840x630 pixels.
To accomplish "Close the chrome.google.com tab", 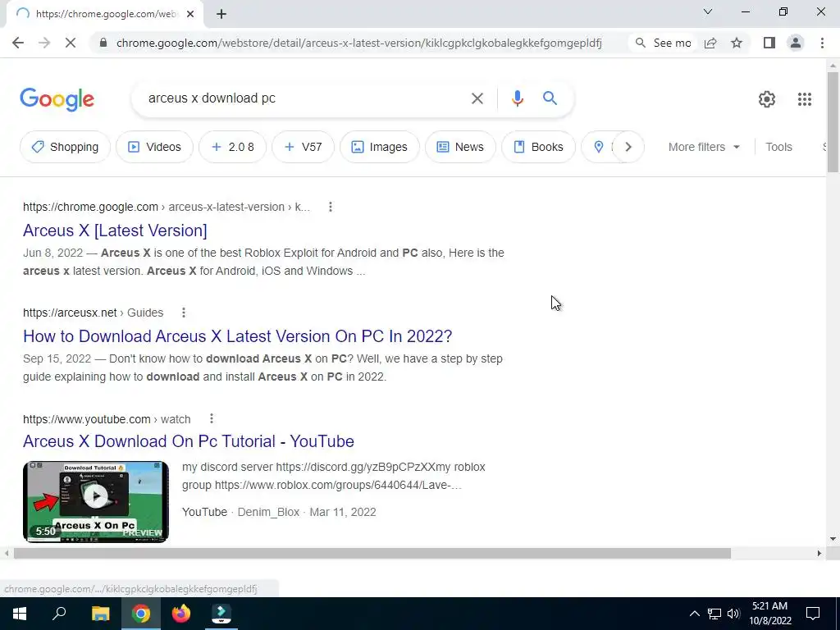I will pyautogui.click(x=190, y=14).
